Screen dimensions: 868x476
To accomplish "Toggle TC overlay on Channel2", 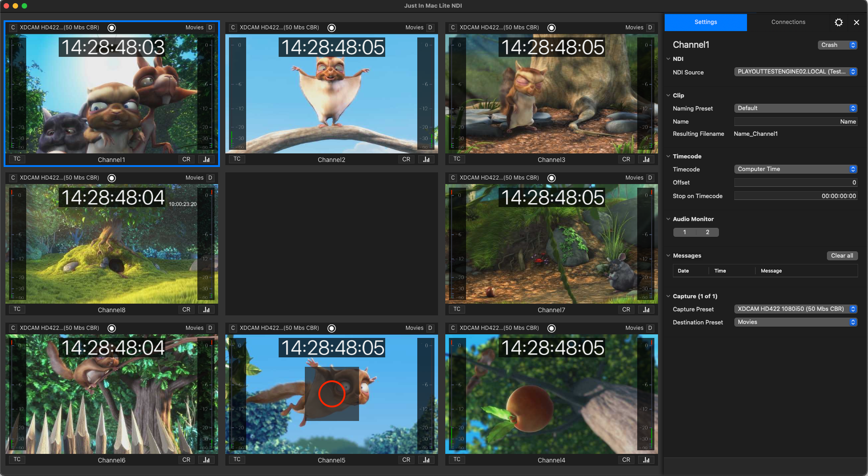I will tap(237, 159).
